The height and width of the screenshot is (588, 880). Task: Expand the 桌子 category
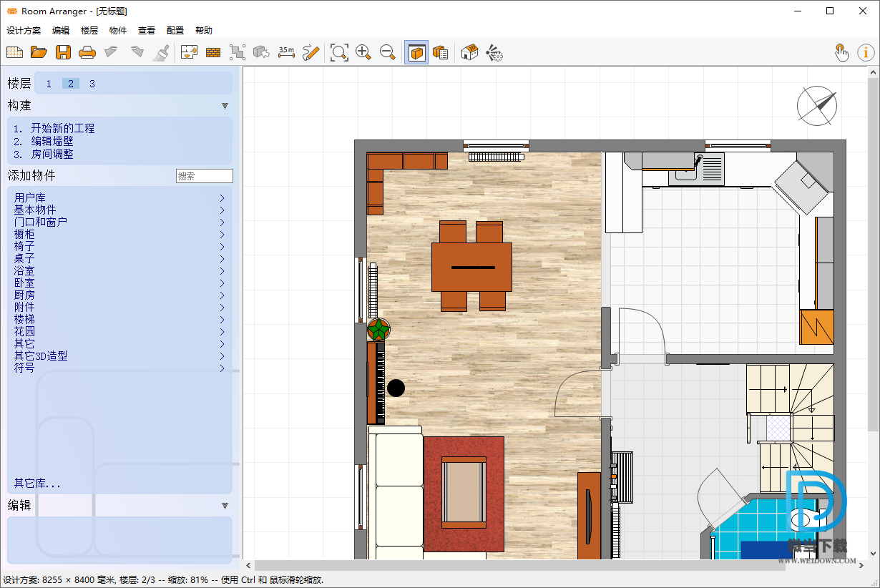click(119, 258)
